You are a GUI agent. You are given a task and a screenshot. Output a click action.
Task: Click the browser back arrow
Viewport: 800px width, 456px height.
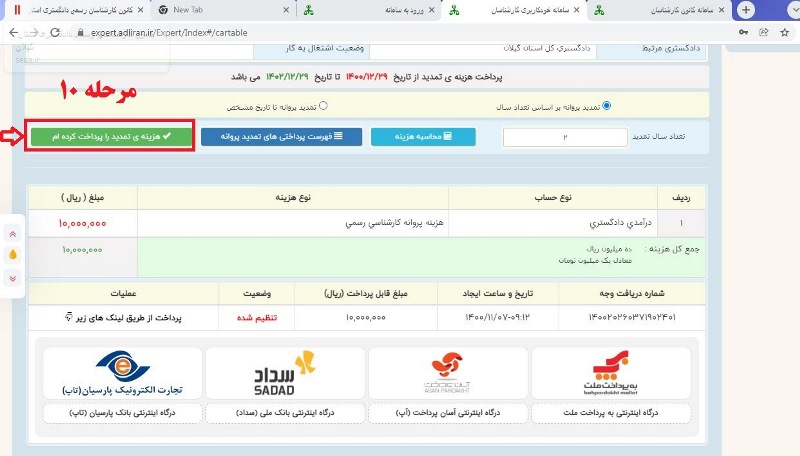point(14,33)
